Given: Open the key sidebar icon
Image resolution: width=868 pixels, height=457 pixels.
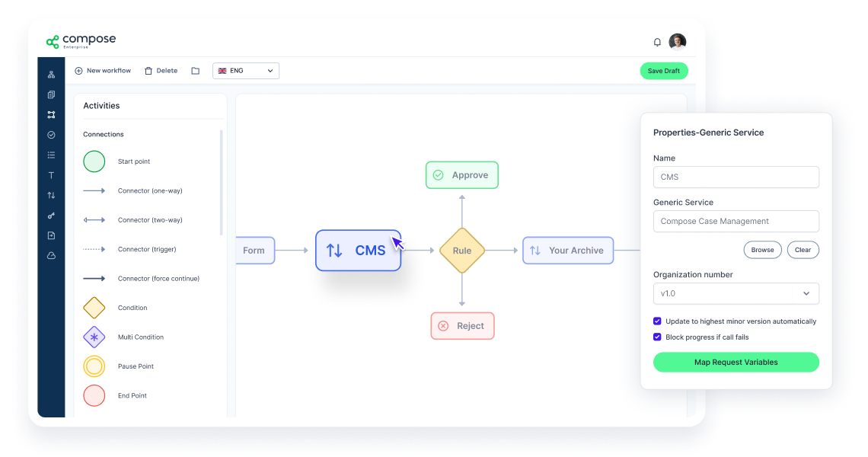Looking at the screenshot, I should tap(51, 216).
